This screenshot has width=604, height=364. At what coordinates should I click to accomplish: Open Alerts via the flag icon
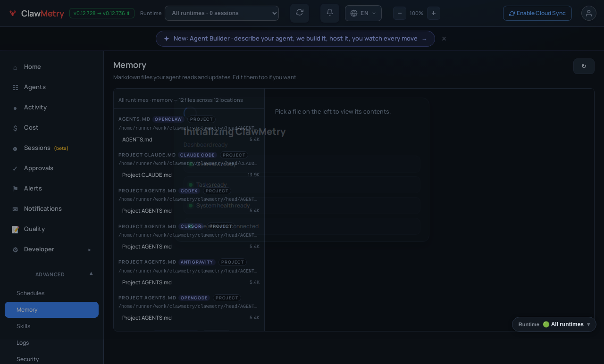15,189
